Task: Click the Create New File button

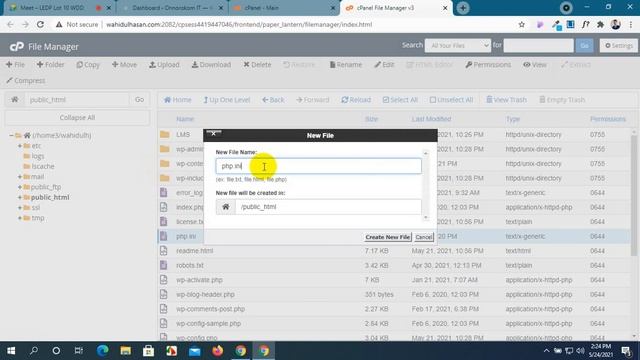Action: pyautogui.click(x=387, y=237)
